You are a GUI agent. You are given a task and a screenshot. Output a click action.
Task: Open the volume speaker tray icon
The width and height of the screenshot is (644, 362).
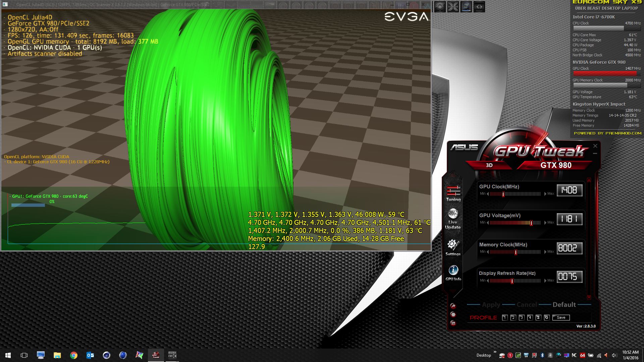[x=614, y=355]
